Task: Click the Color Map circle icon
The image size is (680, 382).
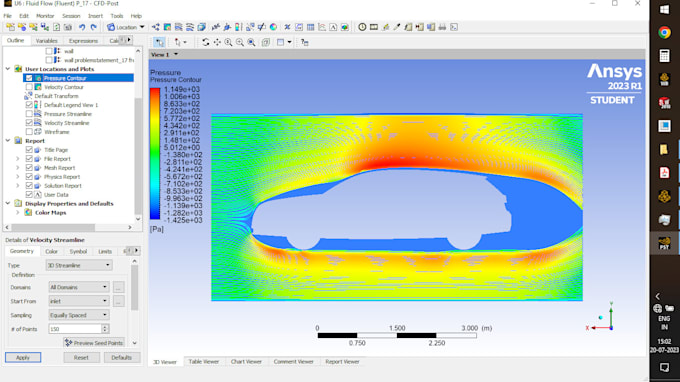Action: (x=273, y=27)
